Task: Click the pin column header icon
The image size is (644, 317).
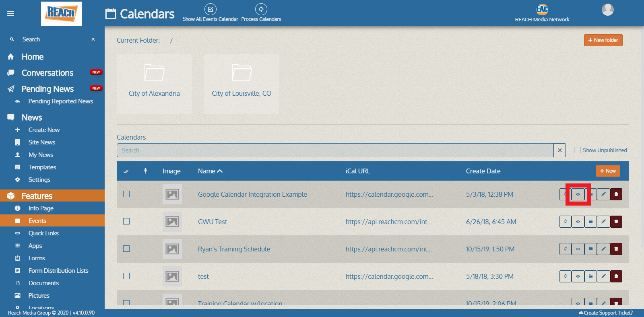Action: [145, 171]
